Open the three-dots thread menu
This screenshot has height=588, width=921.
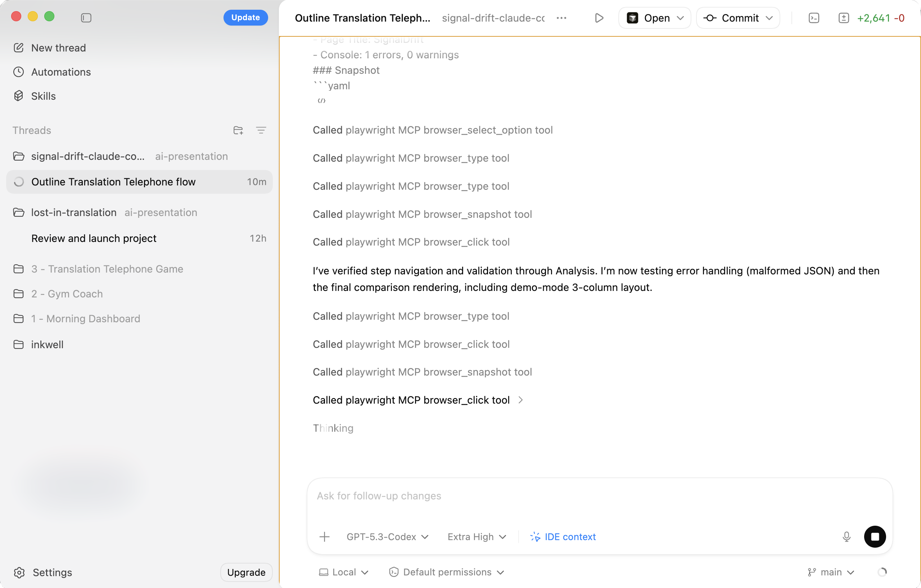pos(561,18)
